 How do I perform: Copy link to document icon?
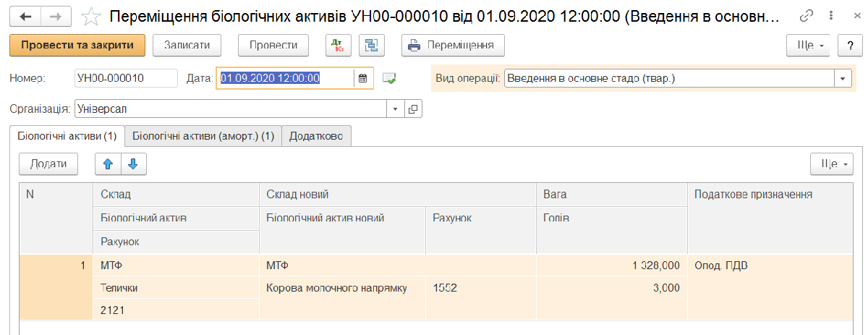coord(806,15)
